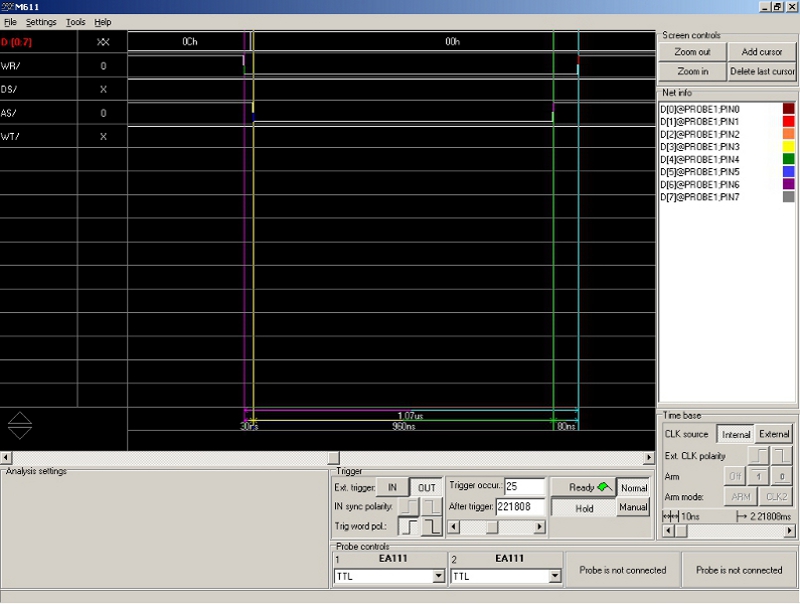
Task: Click the waveform horizontal scrollbar thumb
Action: coord(333,458)
